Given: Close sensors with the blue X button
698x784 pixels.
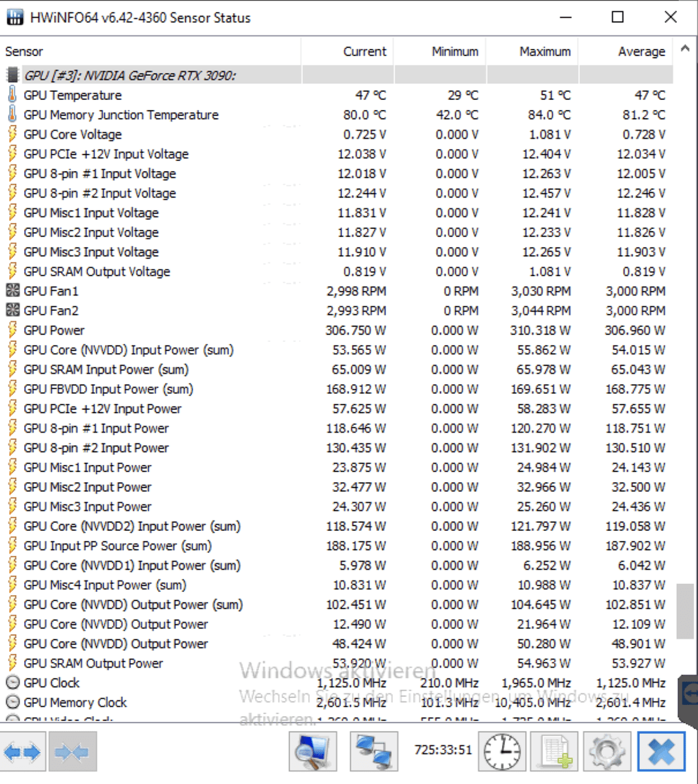Looking at the screenshot, I should [662, 751].
